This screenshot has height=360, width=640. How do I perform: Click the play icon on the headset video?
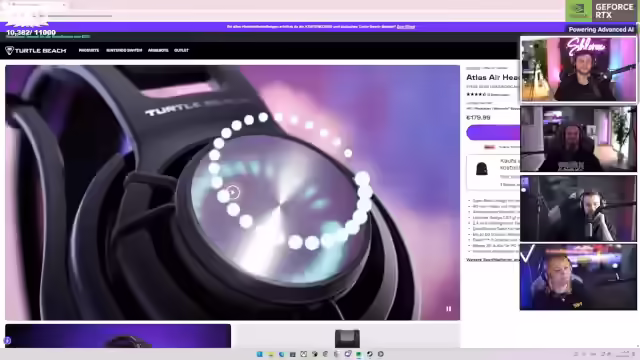(233, 191)
